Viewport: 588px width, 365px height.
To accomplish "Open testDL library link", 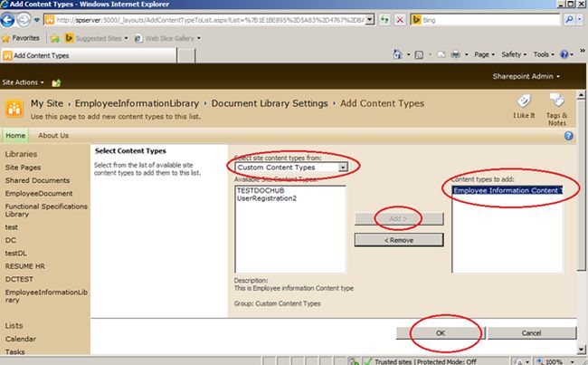I will click(15, 254).
